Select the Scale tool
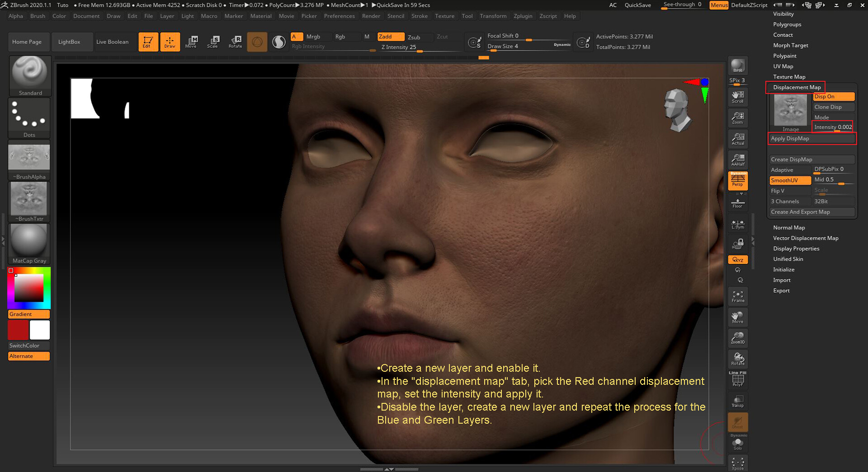Viewport: 868px width, 472px height. pos(213,42)
